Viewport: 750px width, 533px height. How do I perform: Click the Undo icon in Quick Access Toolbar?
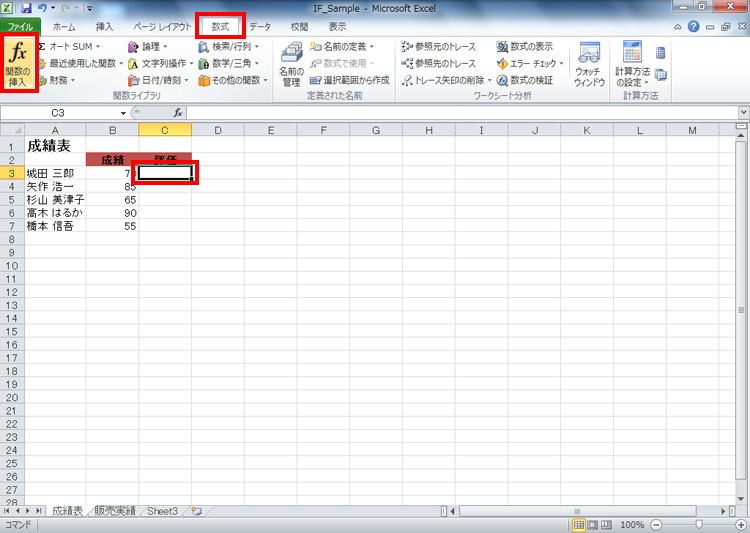coord(43,8)
